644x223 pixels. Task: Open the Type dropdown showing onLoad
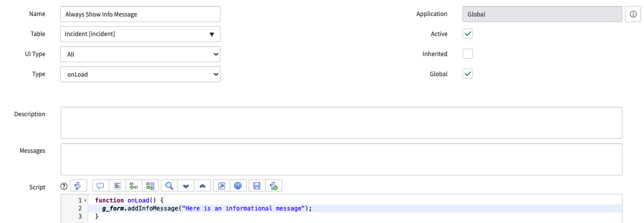point(140,74)
